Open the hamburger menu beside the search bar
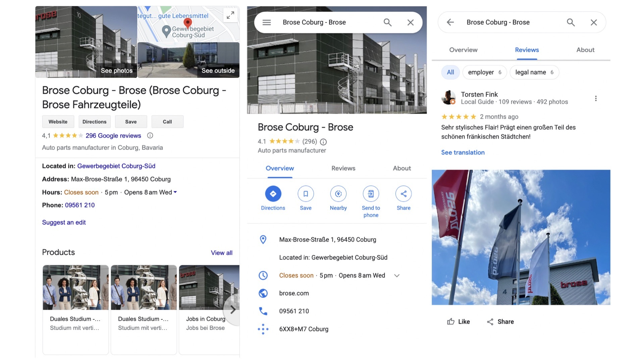This screenshot has width=644, height=362. [x=266, y=22]
